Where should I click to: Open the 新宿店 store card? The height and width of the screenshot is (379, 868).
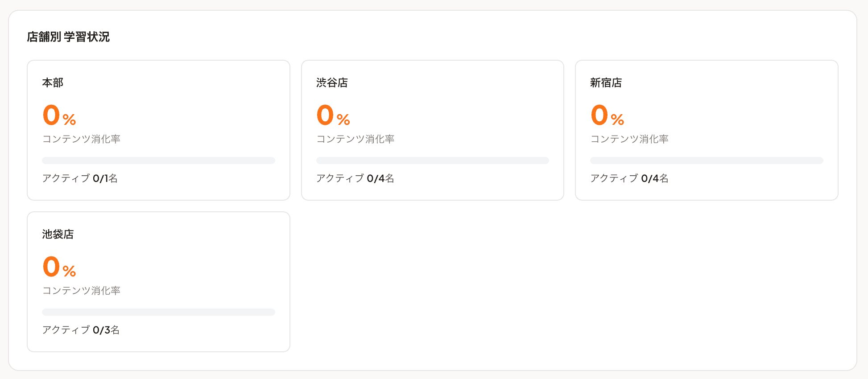coord(706,129)
